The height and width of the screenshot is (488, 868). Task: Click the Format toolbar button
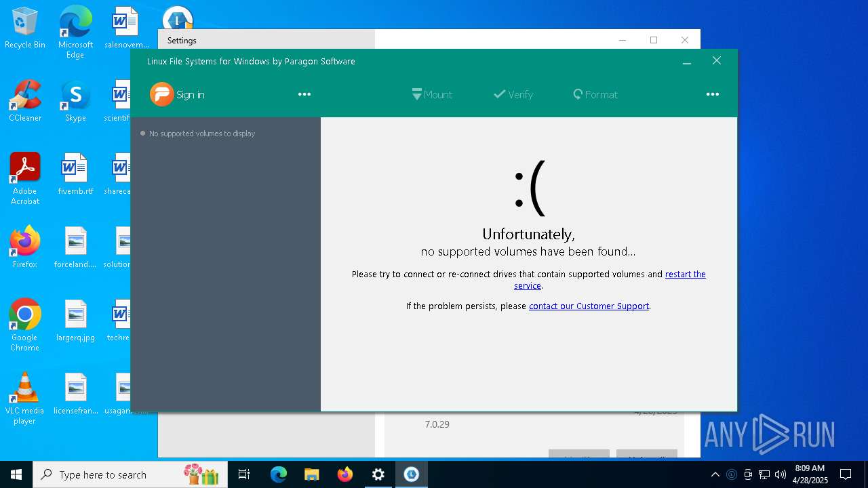click(595, 94)
